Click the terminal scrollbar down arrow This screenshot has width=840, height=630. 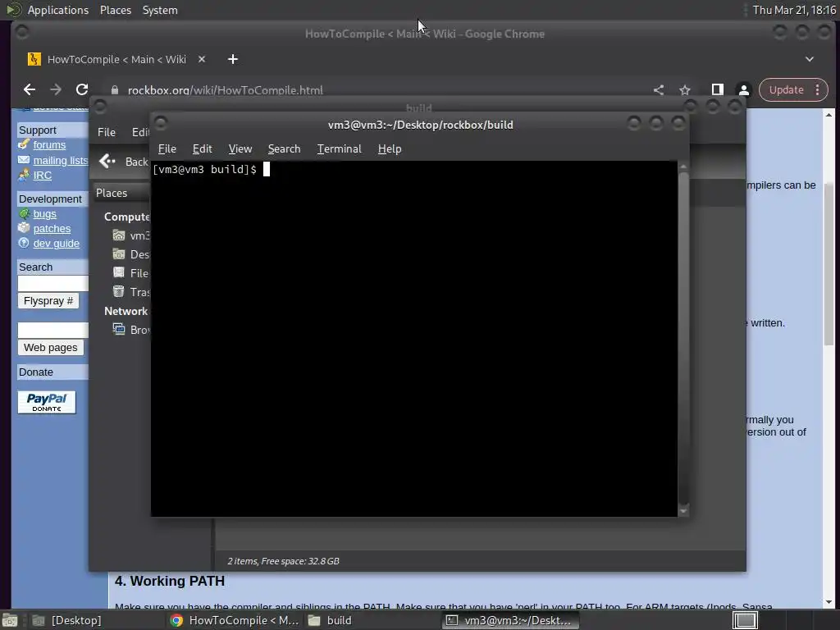click(x=683, y=511)
